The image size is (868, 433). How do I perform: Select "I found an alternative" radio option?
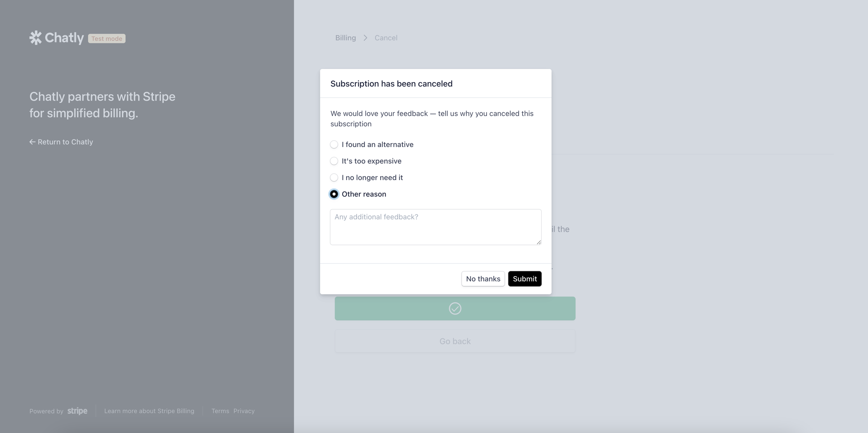point(334,145)
